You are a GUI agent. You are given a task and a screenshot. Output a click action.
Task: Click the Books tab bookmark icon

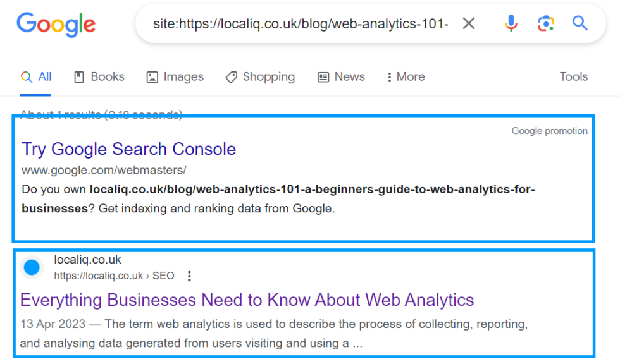pyautogui.click(x=78, y=76)
